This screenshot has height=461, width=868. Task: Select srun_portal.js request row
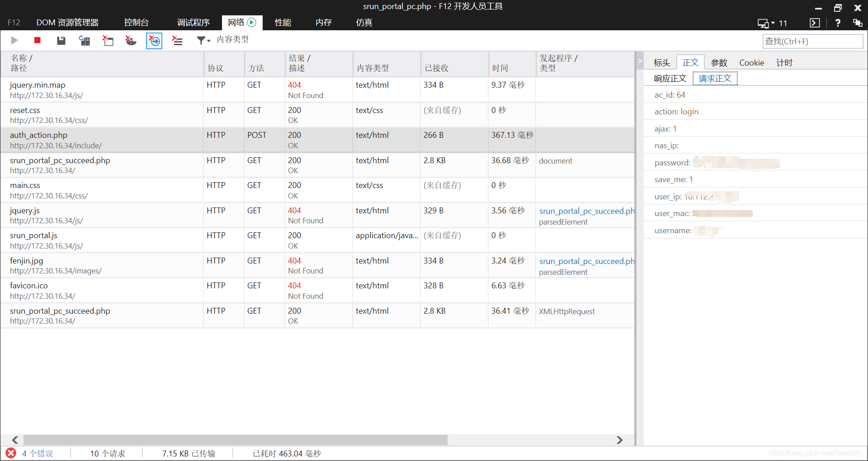point(317,240)
